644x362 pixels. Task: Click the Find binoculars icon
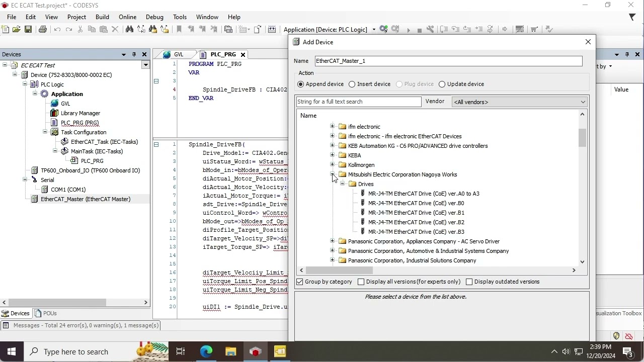coord(129,29)
